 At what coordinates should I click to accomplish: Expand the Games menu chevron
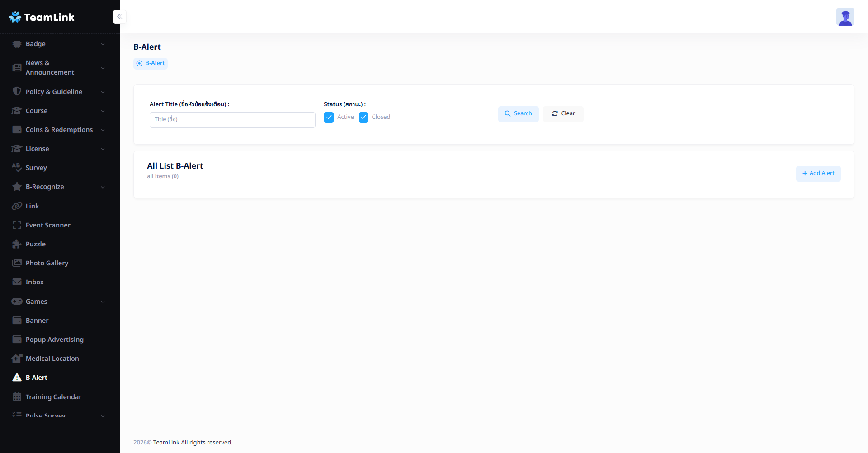(x=103, y=302)
